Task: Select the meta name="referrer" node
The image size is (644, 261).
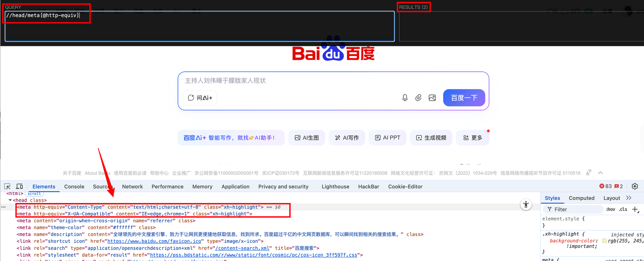Action: point(106,221)
